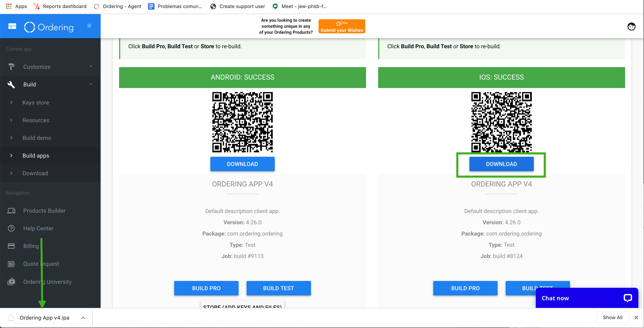Open Meet jew-phsb bookmark
Viewport: 644px width, 328px height.
pos(299,6)
